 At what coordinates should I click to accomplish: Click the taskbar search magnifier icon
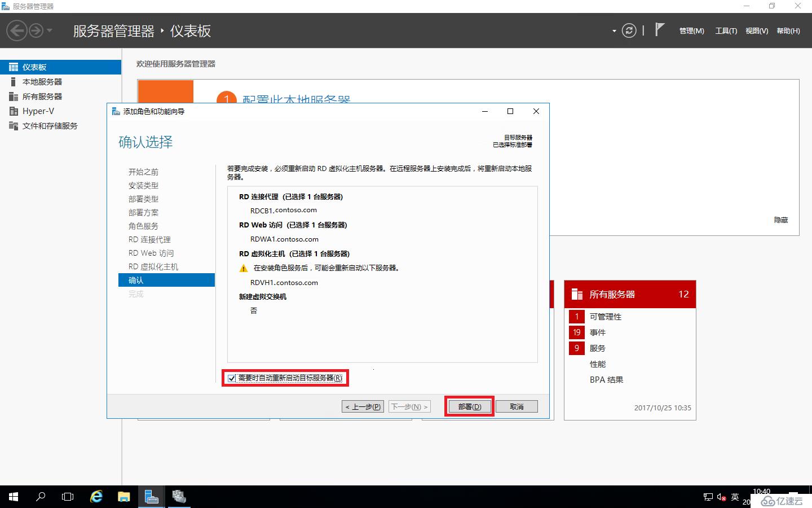coord(41,497)
